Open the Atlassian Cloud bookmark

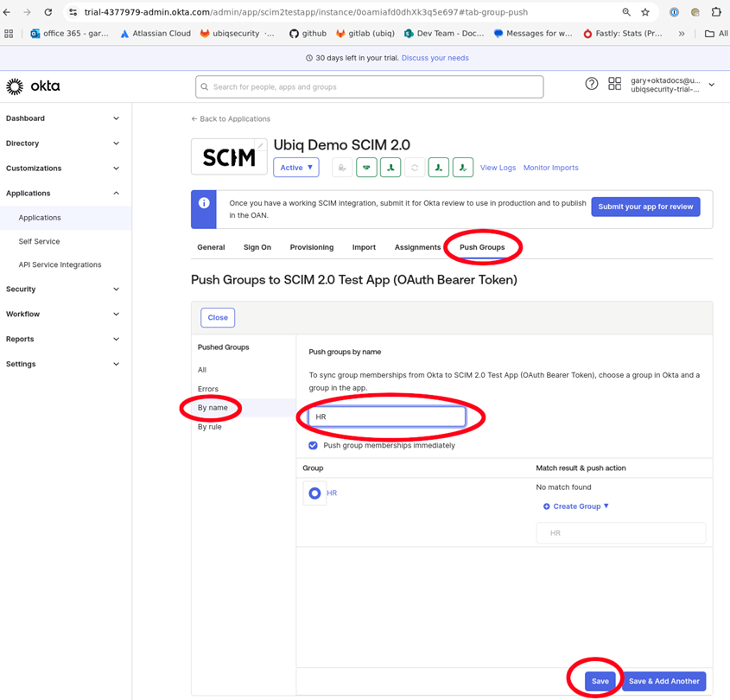156,34
